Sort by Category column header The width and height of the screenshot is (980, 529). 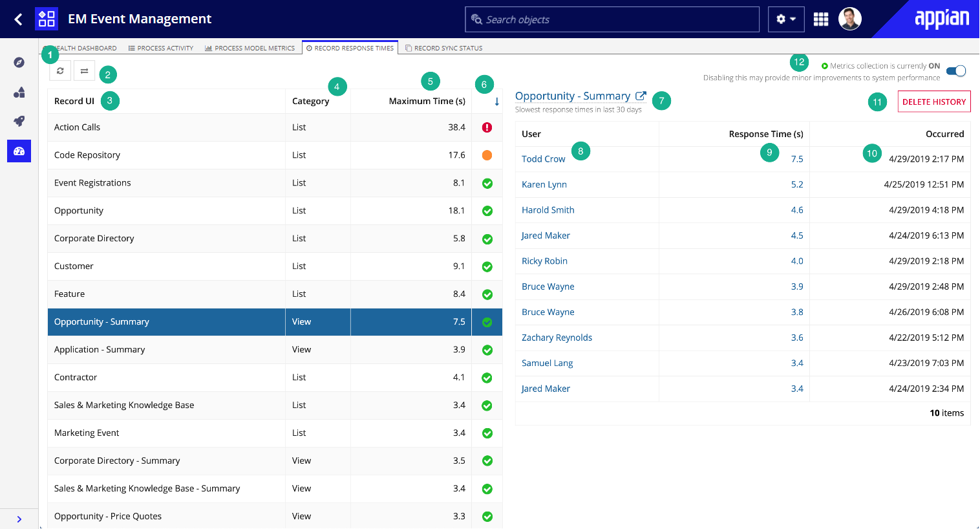(310, 101)
